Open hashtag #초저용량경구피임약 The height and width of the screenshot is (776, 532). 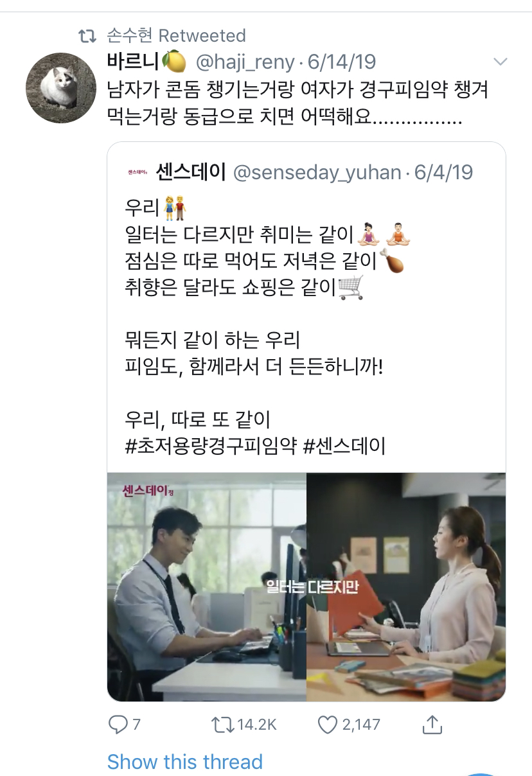click(x=211, y=446)
